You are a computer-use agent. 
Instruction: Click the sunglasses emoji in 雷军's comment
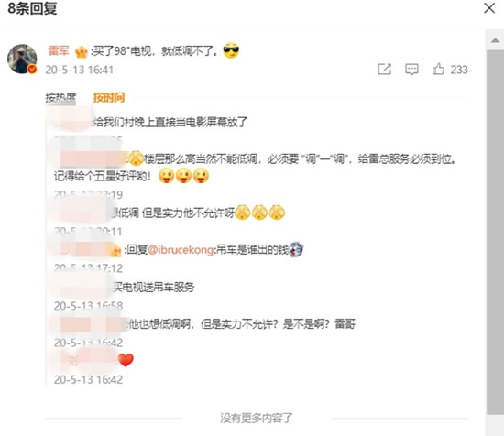pyautogui.click(x=231, y=50)
